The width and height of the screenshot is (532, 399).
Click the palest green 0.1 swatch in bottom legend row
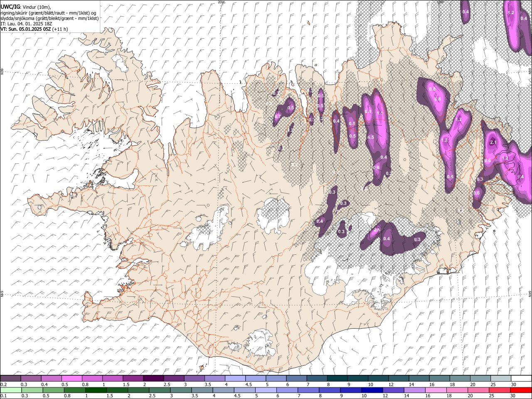(x=11, y=390)
